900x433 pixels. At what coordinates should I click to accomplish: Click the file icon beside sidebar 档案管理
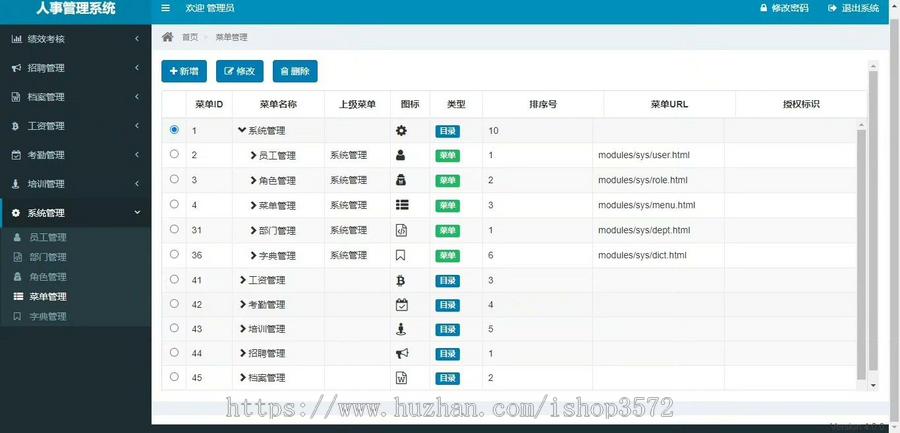pyautogui.click(x=16, y=97)
